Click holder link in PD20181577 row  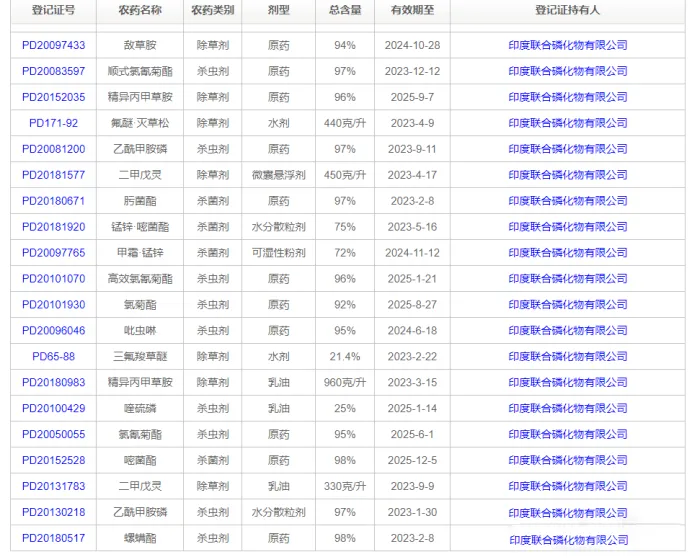(568, 175)
